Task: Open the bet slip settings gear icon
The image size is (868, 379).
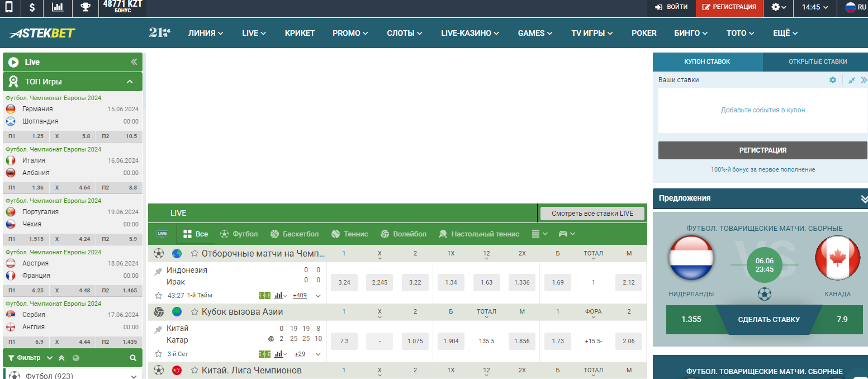Action: (833, 80)
